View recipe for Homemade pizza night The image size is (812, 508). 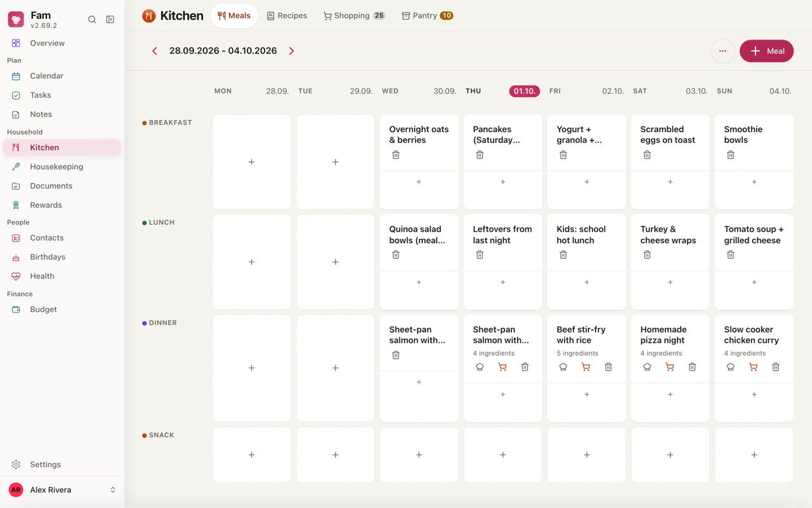(x=647, y=367)
